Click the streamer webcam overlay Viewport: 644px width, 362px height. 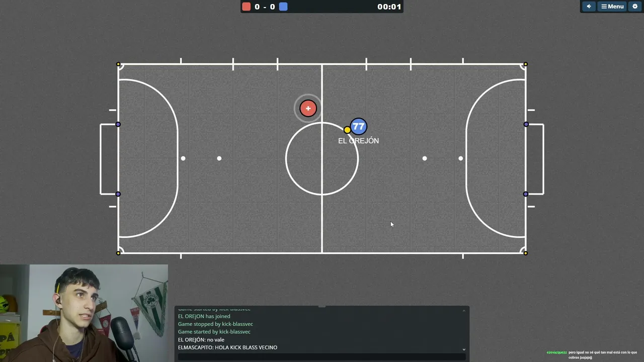click(x=84, y=313)
